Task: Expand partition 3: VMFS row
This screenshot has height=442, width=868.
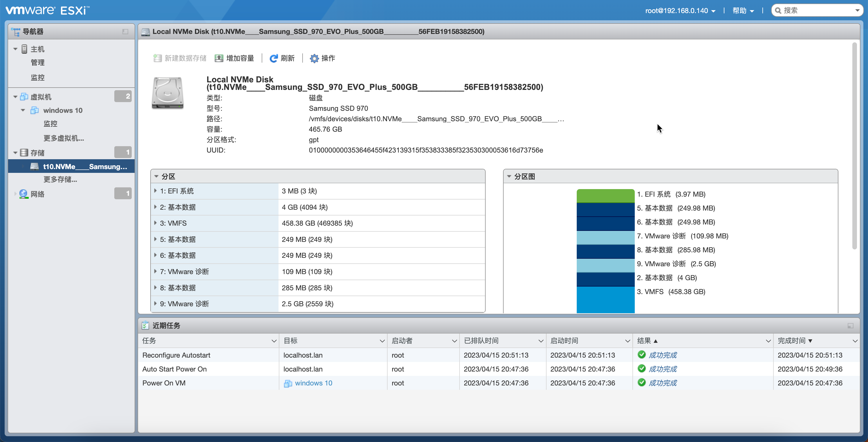Action: pyautogui.click(x=155, y=223)
